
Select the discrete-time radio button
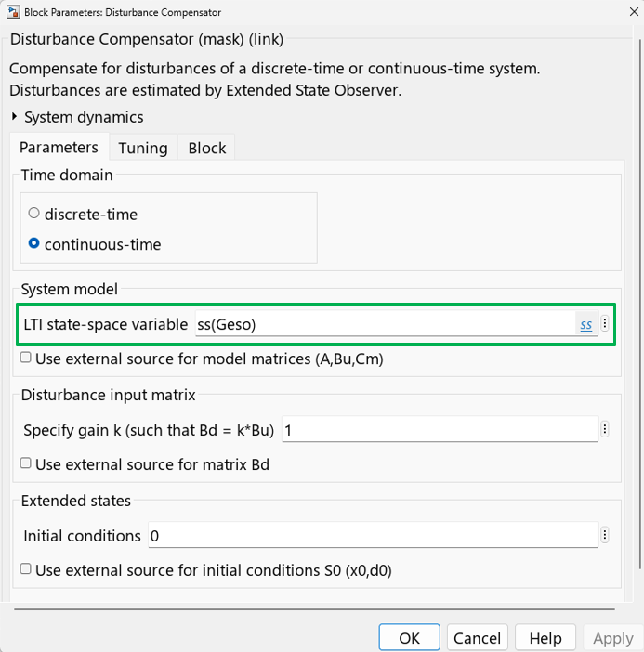(34, 214)
